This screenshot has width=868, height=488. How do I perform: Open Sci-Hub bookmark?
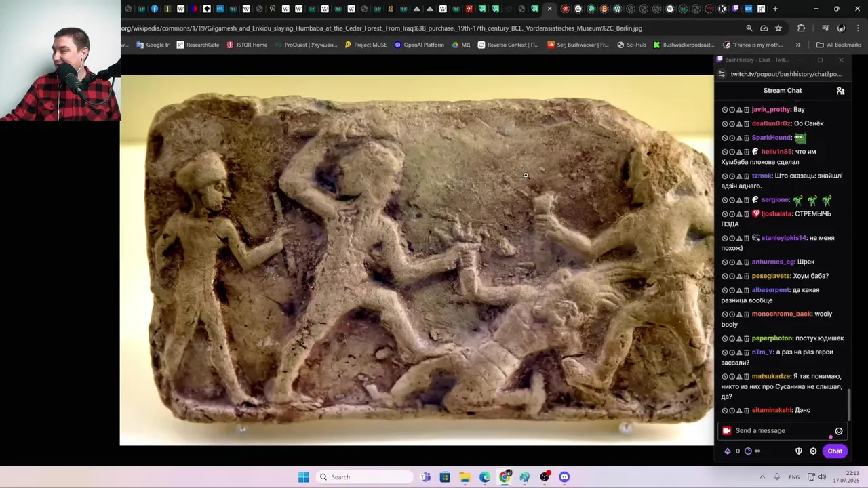pos(631,45)
